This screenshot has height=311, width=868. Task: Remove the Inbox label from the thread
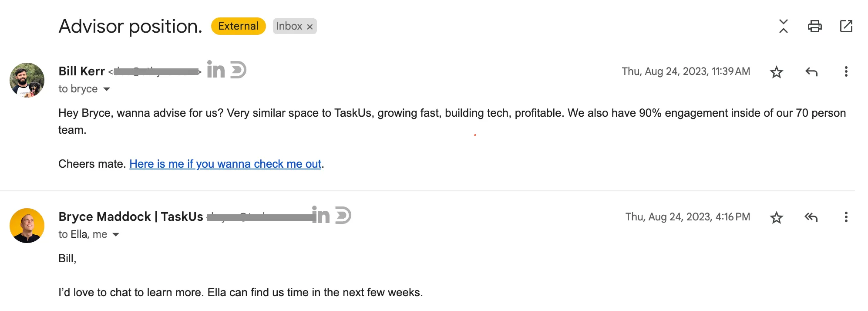tap(310, 27)
